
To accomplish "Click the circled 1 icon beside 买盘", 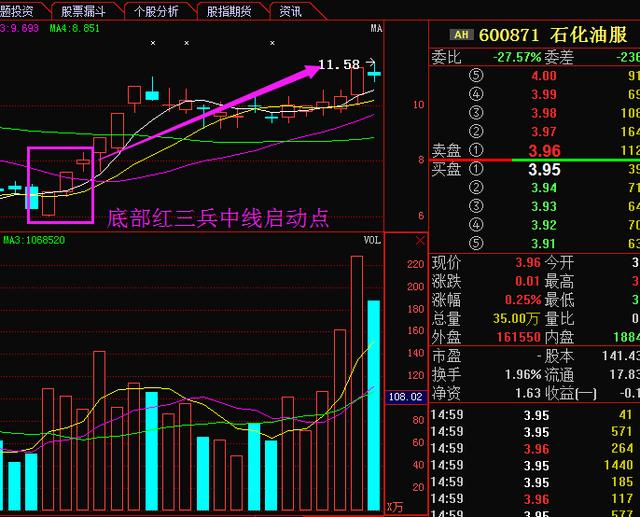I will (x=476, y=169).
